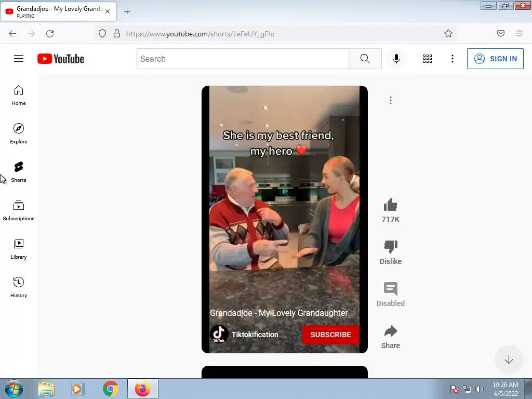Open volume control in system tray
Image resolution: width=532 pixels, height=399 pixels.
[480, 389]
